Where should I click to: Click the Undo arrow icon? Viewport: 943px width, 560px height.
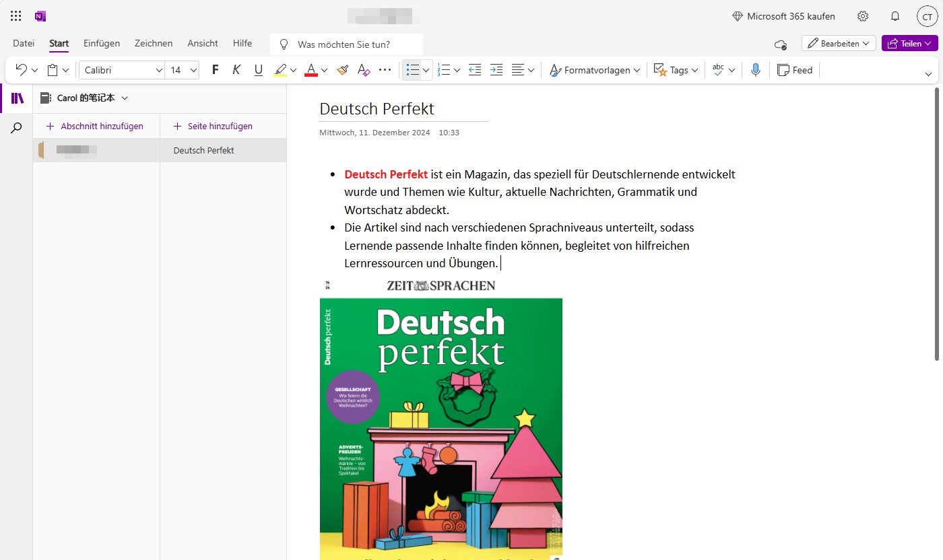click(x=21, y=70)
